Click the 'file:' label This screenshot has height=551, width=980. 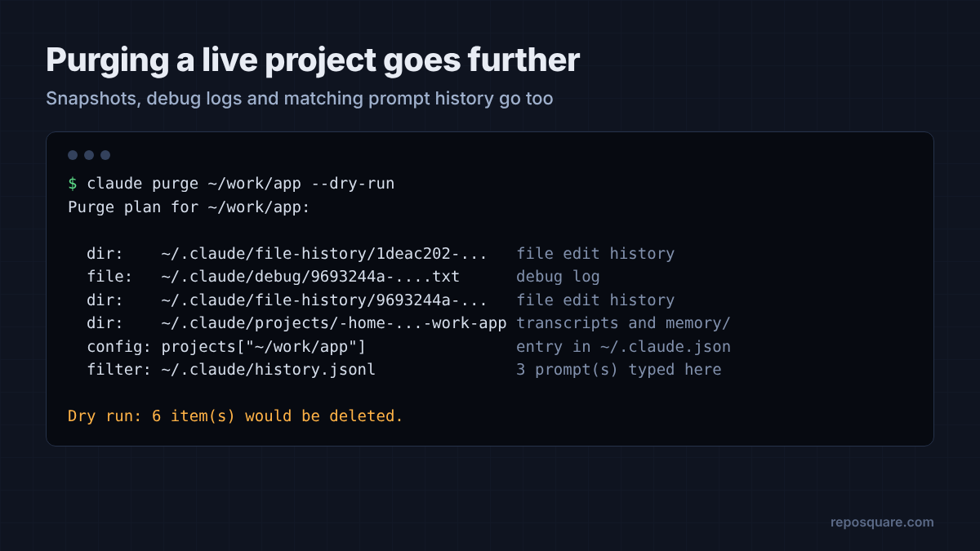(110, 277)
